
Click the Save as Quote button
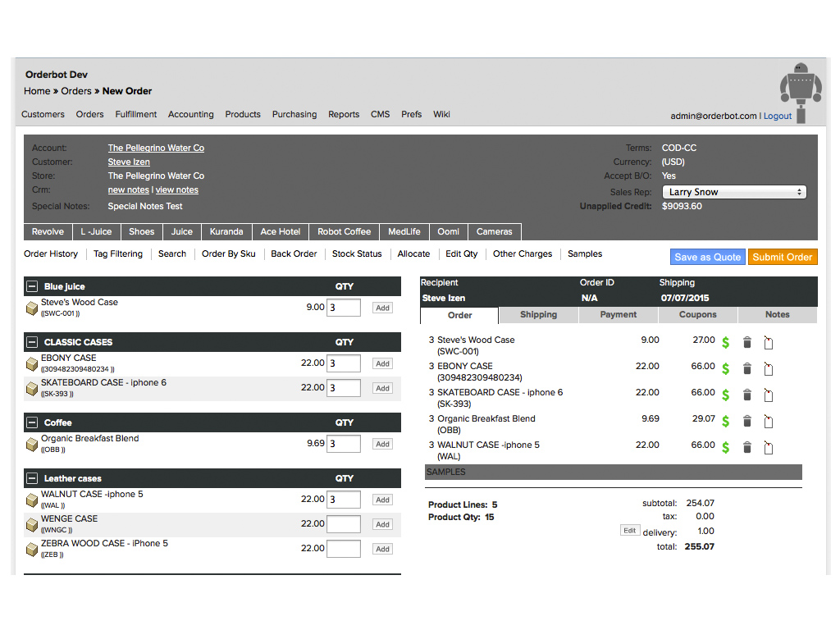point(708,257)
